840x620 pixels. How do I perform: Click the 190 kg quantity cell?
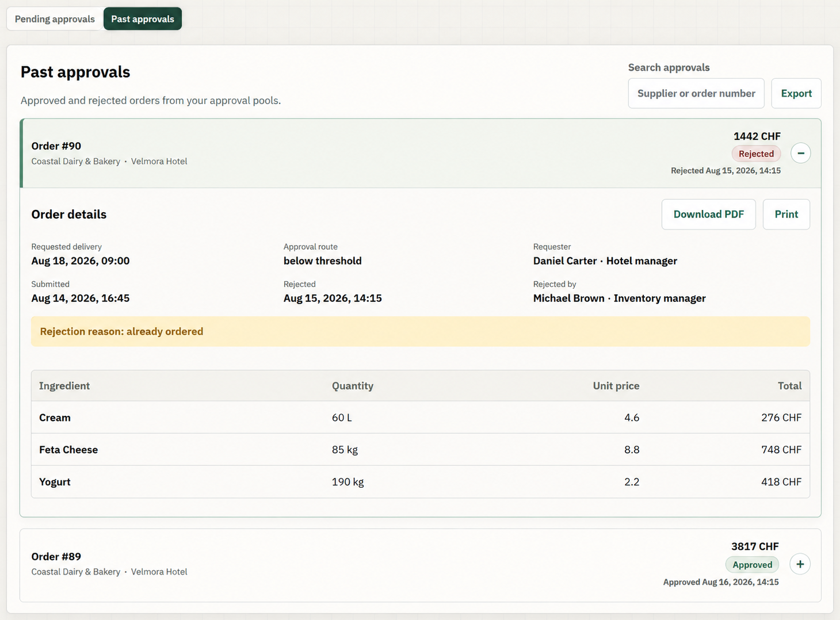pos(348,482)
